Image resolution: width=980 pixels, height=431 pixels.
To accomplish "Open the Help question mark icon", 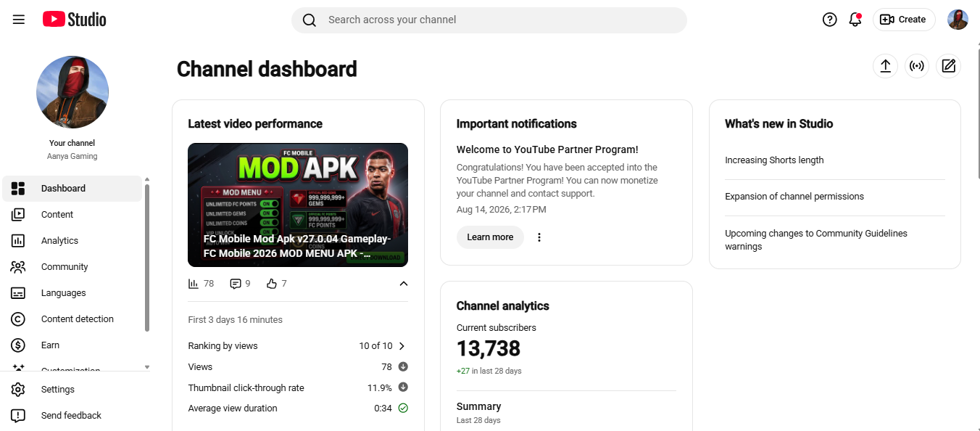I will 830,20.
